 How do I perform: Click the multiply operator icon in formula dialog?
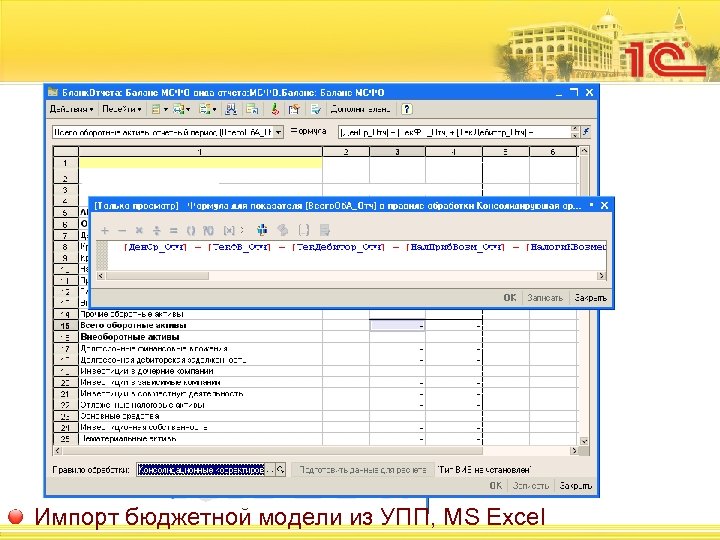click(139, 231)
